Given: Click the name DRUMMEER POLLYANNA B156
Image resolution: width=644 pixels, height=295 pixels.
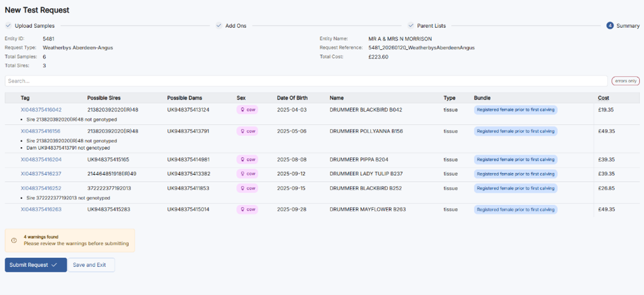Looking at the screenshot, I should 367,131.
